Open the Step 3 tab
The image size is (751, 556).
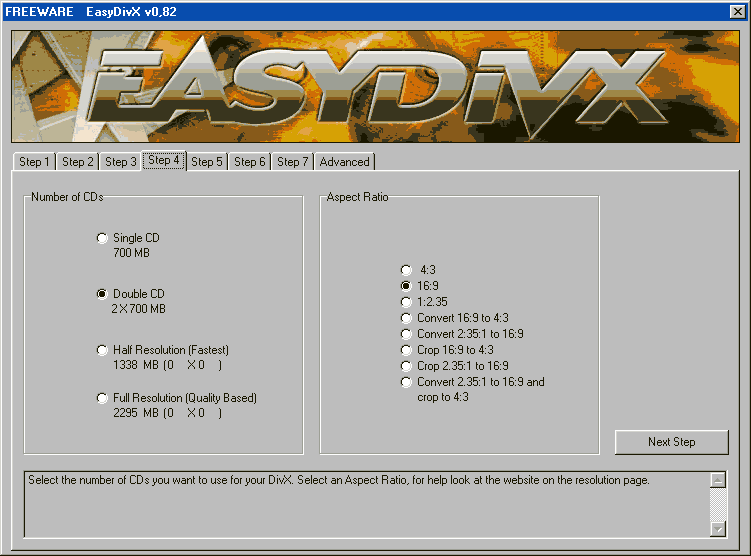tap(120, 162)
